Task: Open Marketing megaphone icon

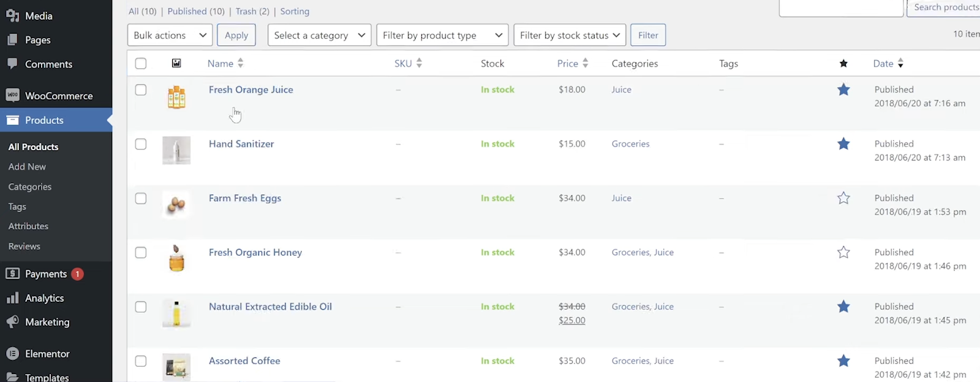Action: 12,322
